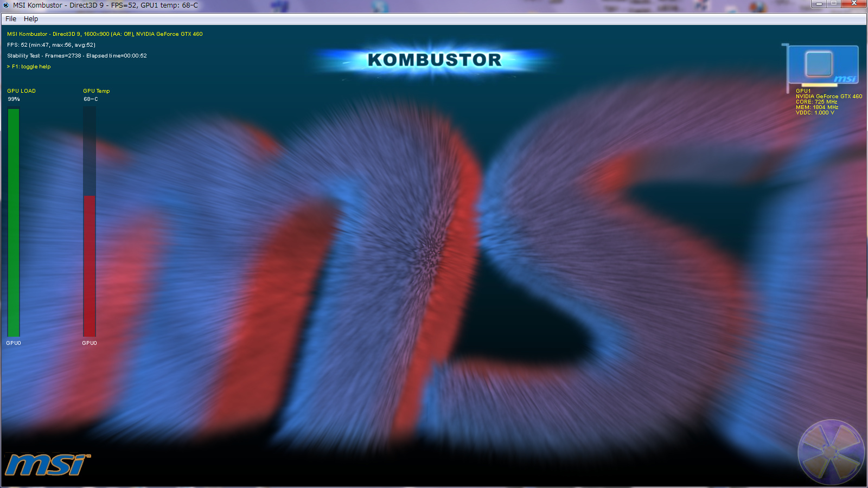Click the VDDC voltage readout
Image resolution: width=868 pixels, height=488 pixels.
[x=815, y=113]
